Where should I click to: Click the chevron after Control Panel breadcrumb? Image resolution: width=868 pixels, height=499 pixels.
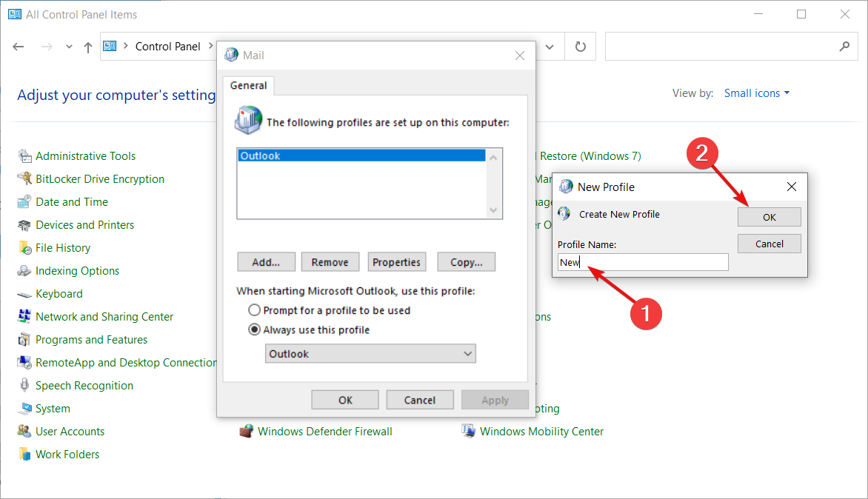(x=210, y=47)
